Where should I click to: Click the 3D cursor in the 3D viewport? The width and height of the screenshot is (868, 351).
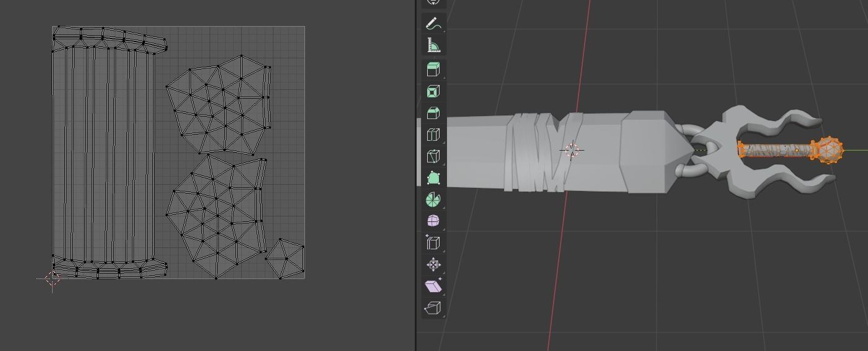[x=572, y=151]
